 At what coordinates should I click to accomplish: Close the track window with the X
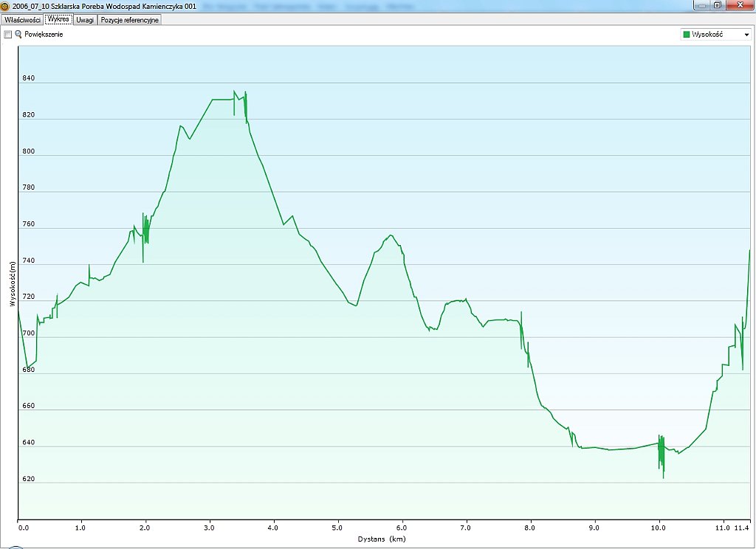pos(738,4)
